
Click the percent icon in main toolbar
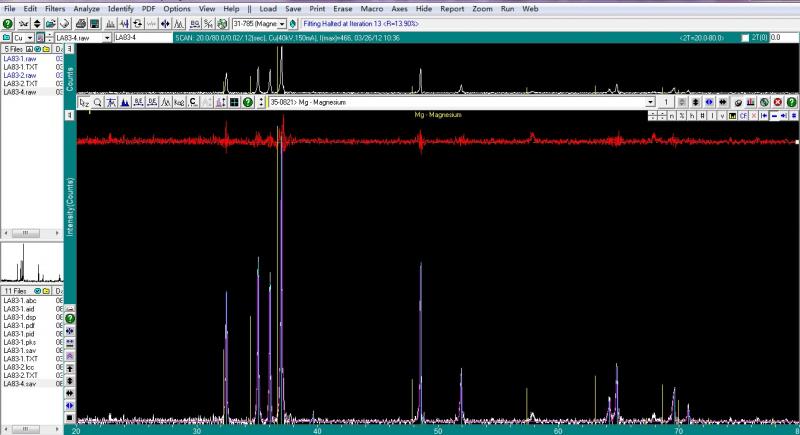tap(207, 22)
